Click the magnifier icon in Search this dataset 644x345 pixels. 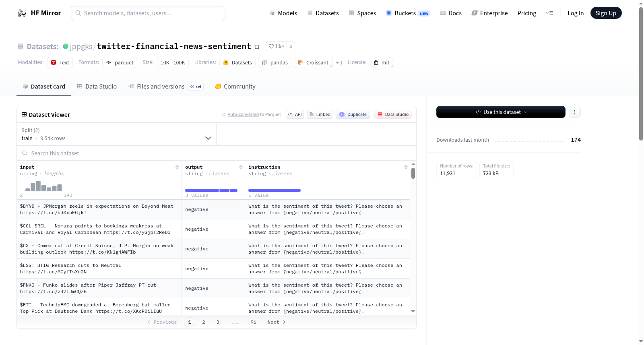(25, 153)
